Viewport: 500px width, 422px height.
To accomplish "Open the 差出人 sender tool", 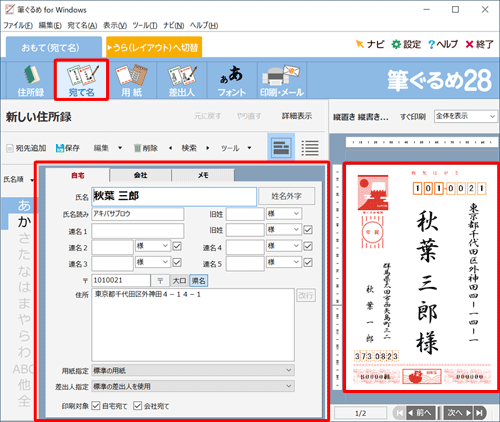I will (x=182, y=80).
